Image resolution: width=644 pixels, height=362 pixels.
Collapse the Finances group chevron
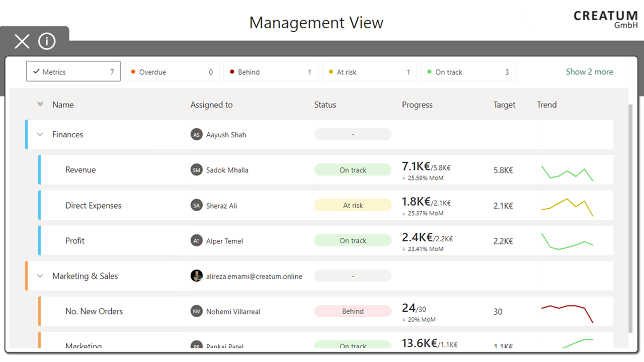point(40,135)
